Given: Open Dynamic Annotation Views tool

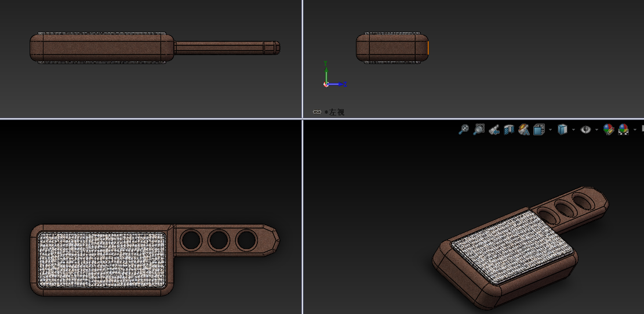Looking at the screenshot, I should [x=524, y=130].
